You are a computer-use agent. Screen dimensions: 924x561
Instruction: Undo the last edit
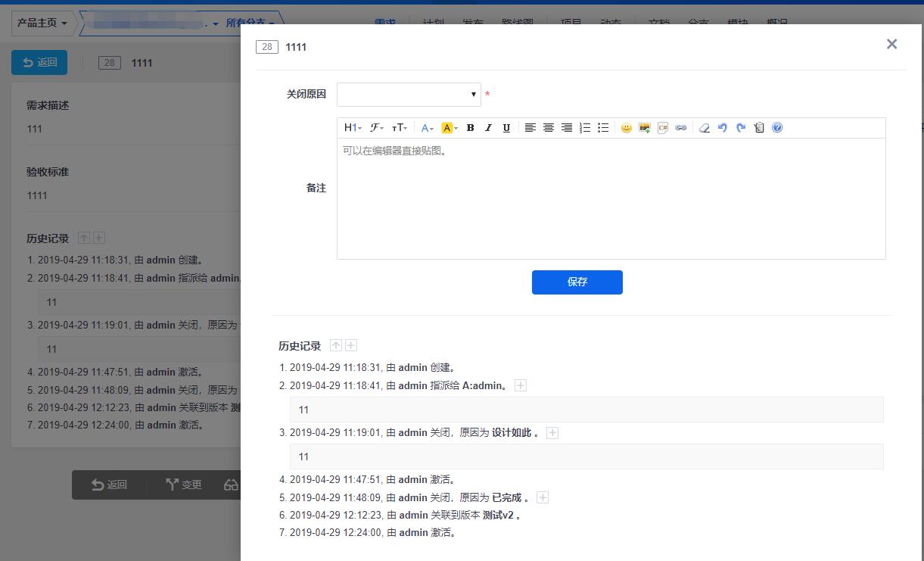pyautogui.click(x=723, y=128)
